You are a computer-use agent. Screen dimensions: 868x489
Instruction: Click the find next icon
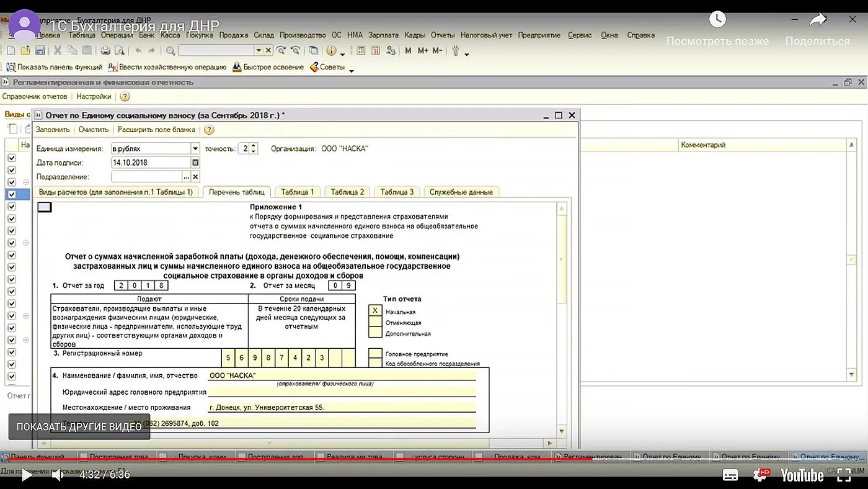click(281, 50)
